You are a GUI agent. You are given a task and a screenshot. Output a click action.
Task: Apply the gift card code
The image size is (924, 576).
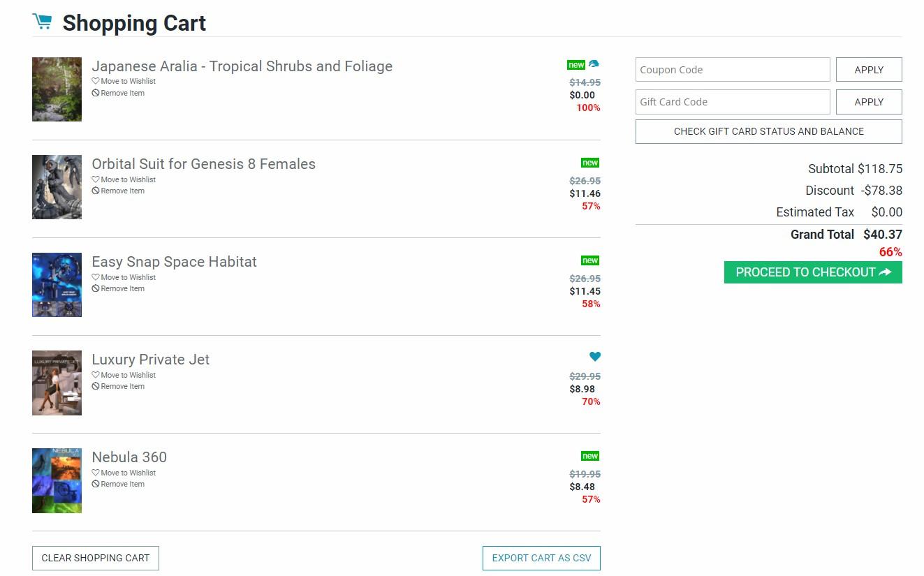(x=869, y=102)
